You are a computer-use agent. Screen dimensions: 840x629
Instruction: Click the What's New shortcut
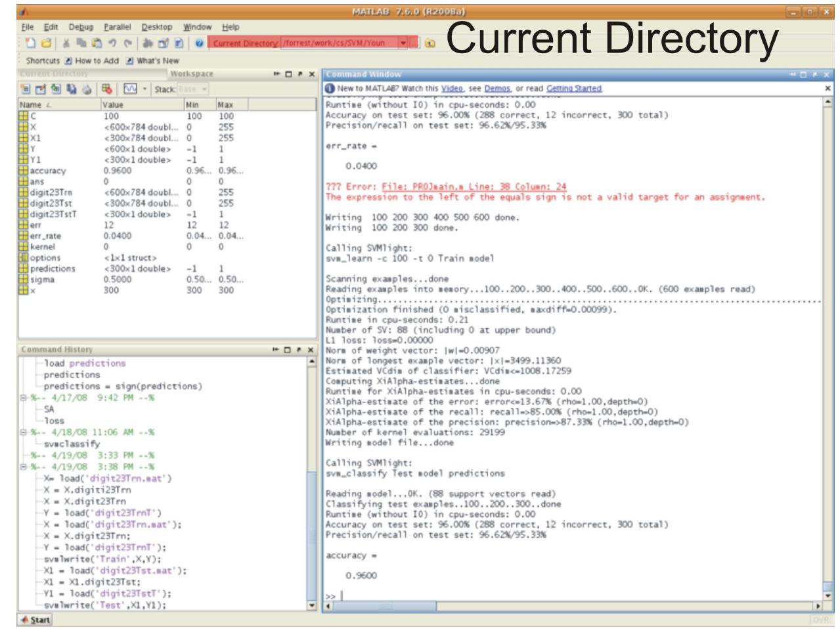(x=152, y=60)
